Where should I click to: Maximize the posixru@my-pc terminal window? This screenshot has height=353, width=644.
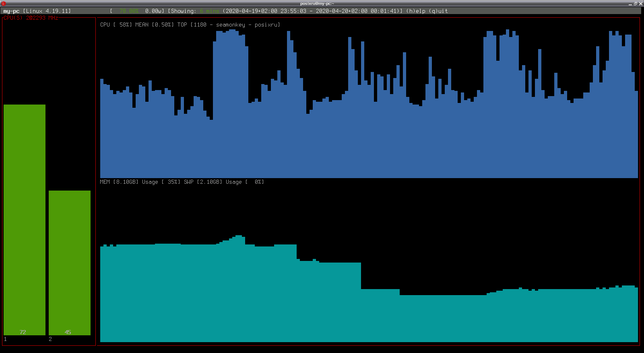(x=636, y=4)
